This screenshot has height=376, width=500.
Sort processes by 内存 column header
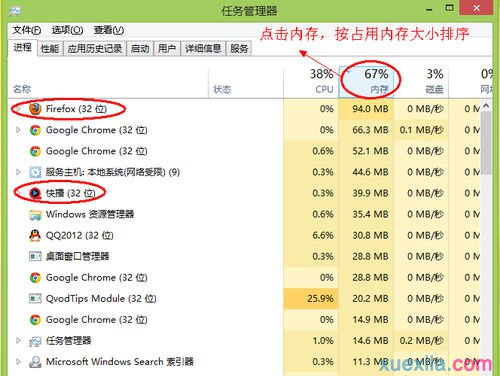366,82
